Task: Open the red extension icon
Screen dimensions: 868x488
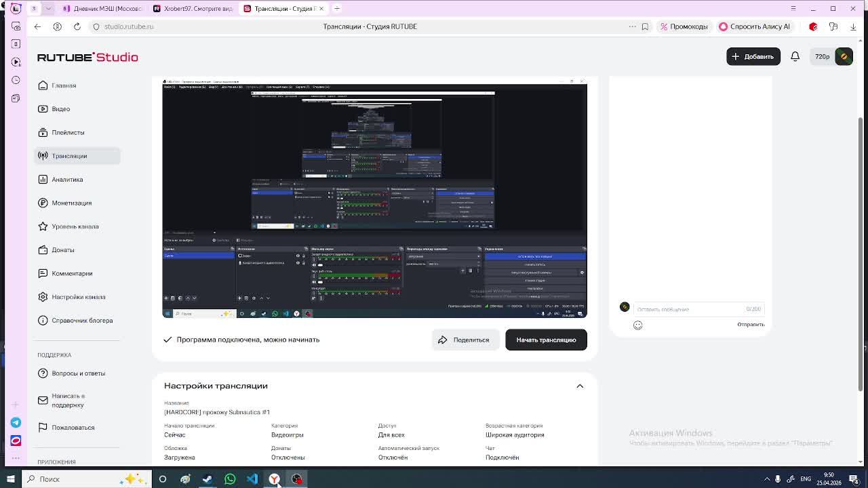Action: click(813, 26)
